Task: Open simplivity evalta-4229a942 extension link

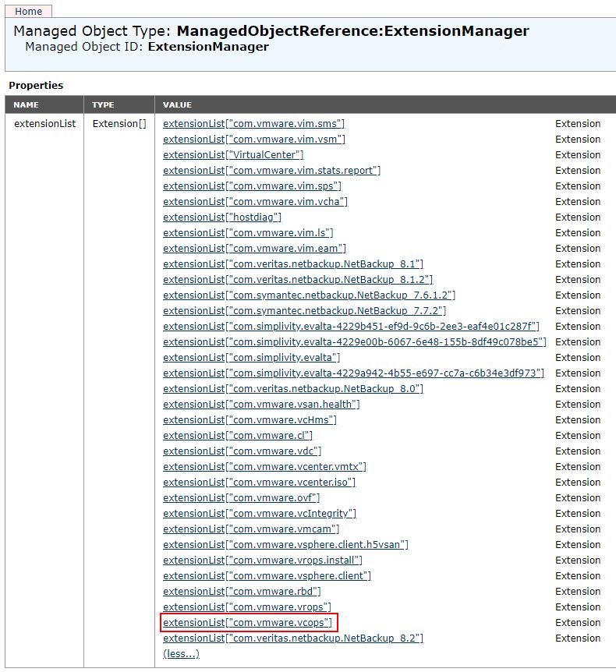Action: pos(354,373)
